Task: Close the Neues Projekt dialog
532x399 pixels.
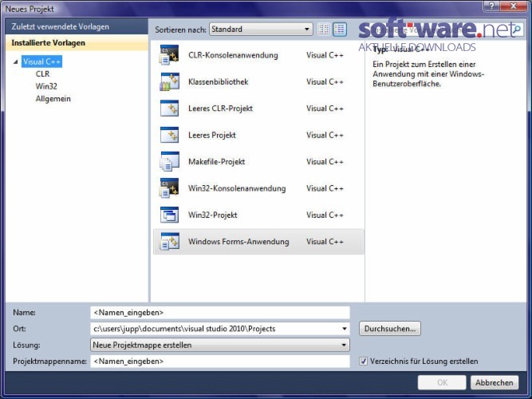Action: pos(514,6)
